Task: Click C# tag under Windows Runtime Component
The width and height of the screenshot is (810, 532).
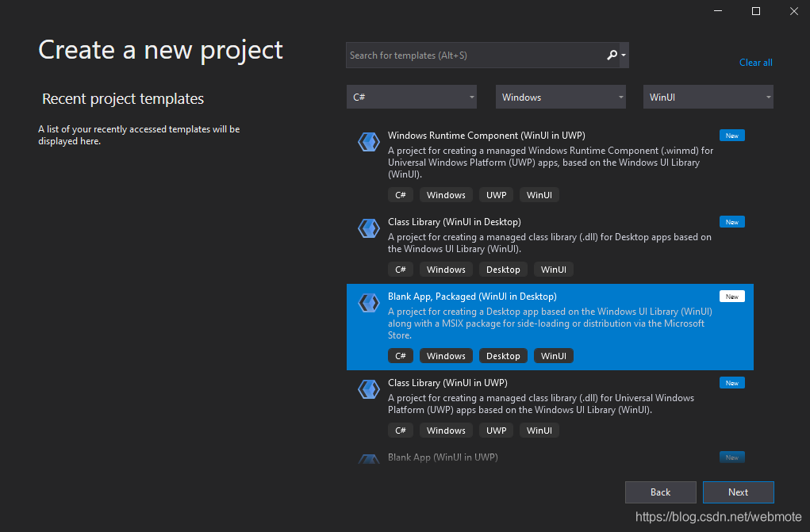Action: [401, 195]
